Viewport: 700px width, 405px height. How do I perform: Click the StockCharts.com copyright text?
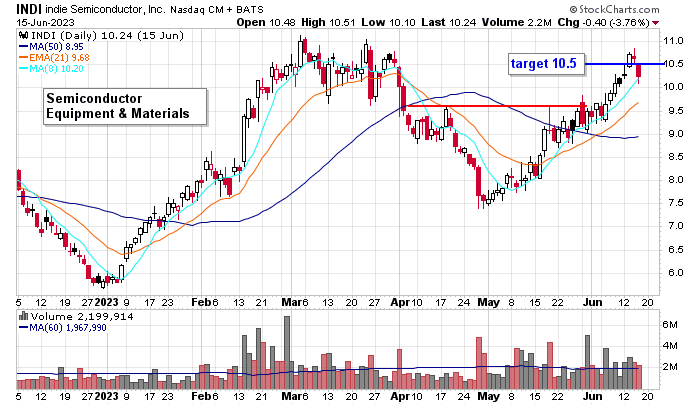tap(614, 9)
